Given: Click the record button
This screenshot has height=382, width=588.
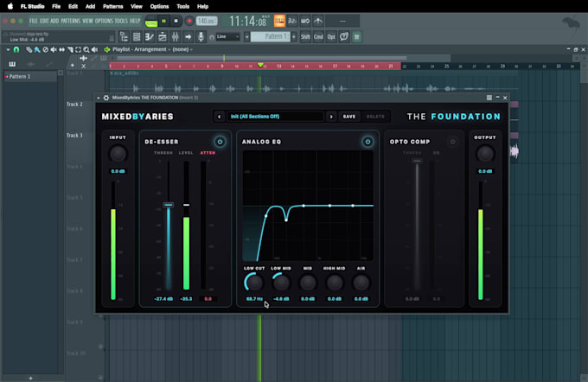Looking at the screenshot, I should pyautogui.click(x=189, y=21).
